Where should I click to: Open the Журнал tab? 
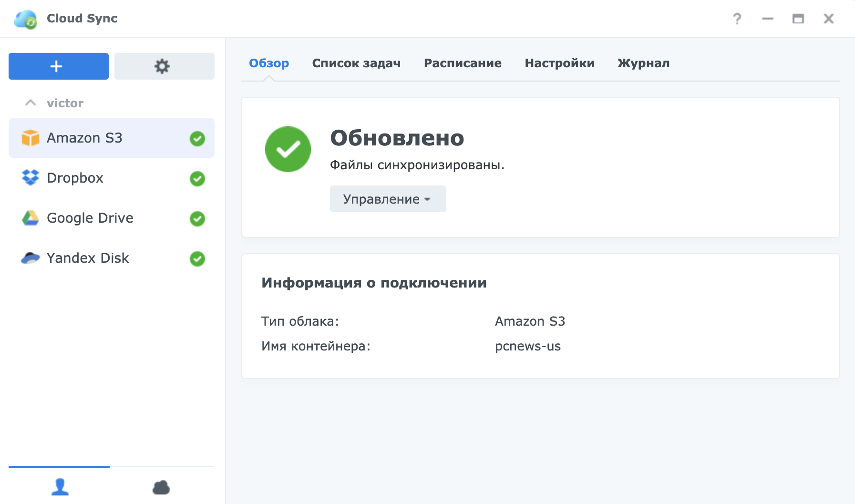643,63
